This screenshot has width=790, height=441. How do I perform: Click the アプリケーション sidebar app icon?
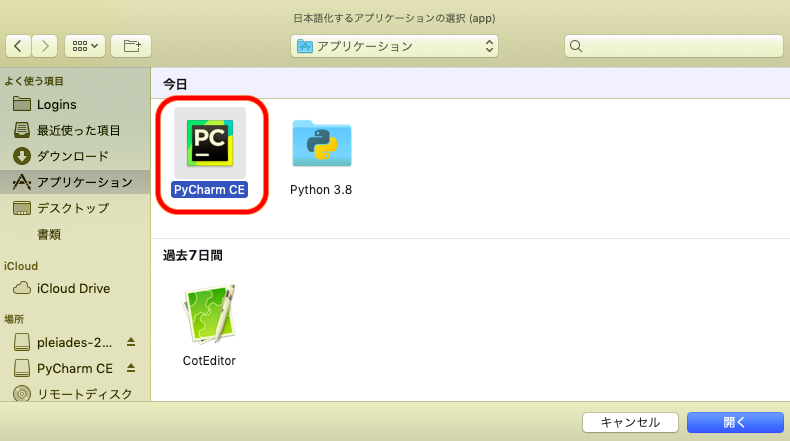[22, 182]
